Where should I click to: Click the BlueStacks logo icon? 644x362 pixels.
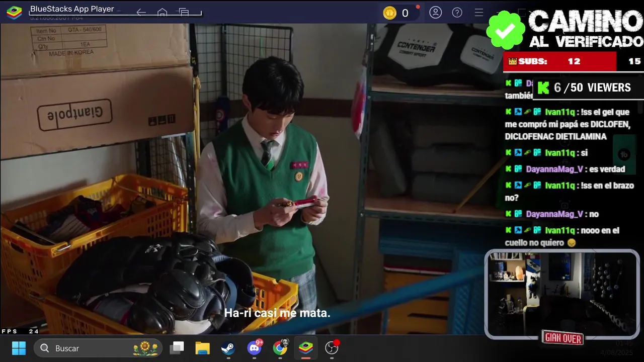coord(14,13)
